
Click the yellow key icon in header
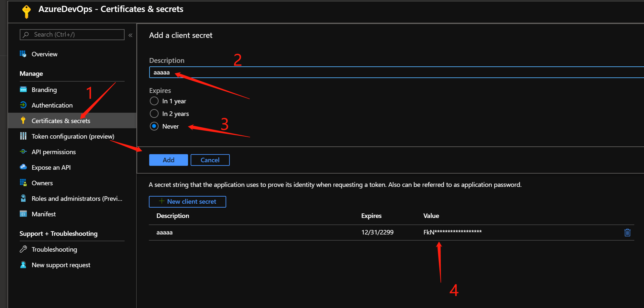tap(27, 12)
